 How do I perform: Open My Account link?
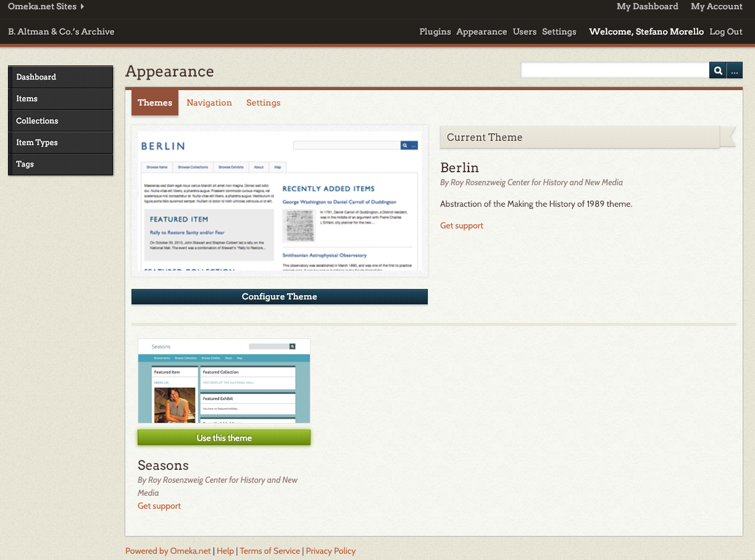coord(717,6)
